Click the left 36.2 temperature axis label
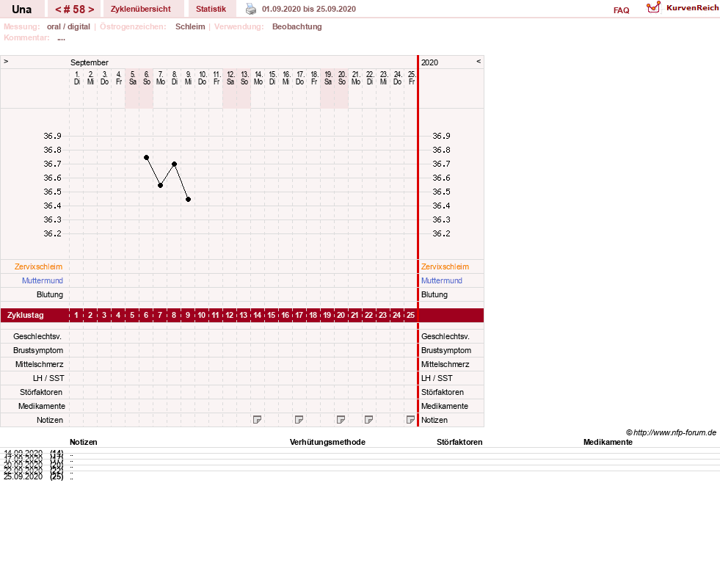Screen dimensions: 720x588 click(x=52, y=233)
